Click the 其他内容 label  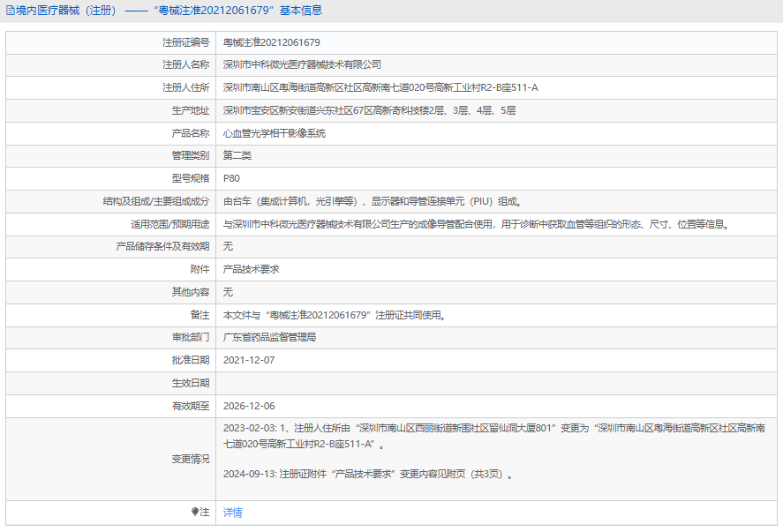191,292
